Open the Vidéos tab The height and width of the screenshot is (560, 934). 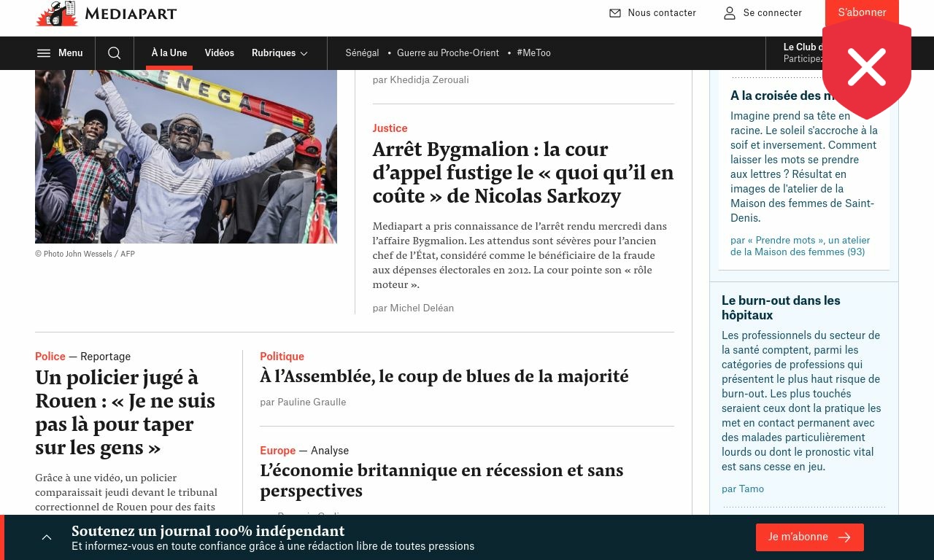[x=220, y=53]
